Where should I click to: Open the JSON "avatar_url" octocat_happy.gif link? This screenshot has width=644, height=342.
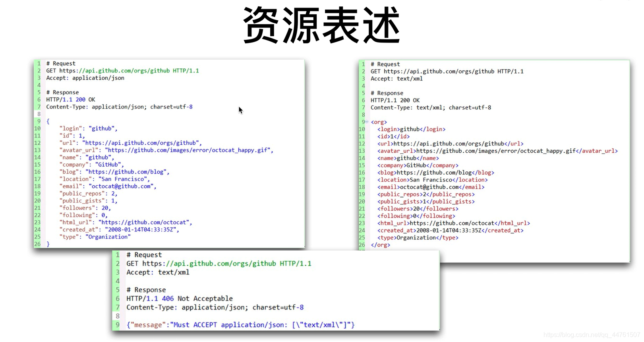pyautogui.click(x=189, y=150)
